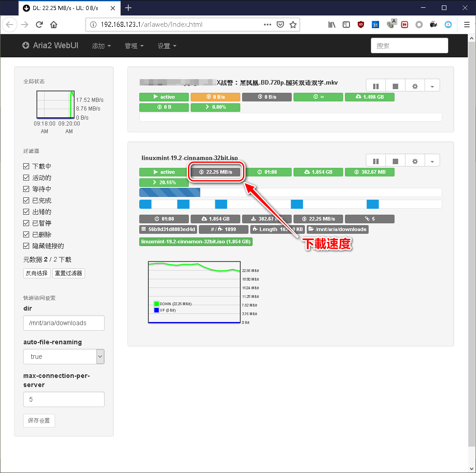Click the connections 5 badge
Viewport: 476px width, 473px height.
tap(370, 219)
